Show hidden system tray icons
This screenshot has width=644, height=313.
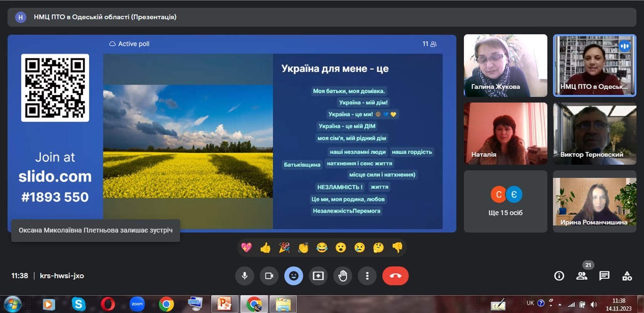pos(559,304)
